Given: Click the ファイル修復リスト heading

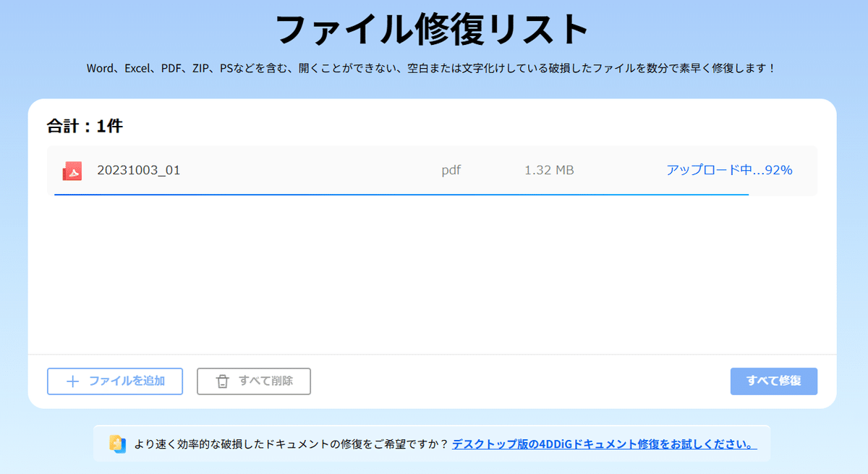Looking at the screenshot, I should pyautogui.click(x=433, y=30).
